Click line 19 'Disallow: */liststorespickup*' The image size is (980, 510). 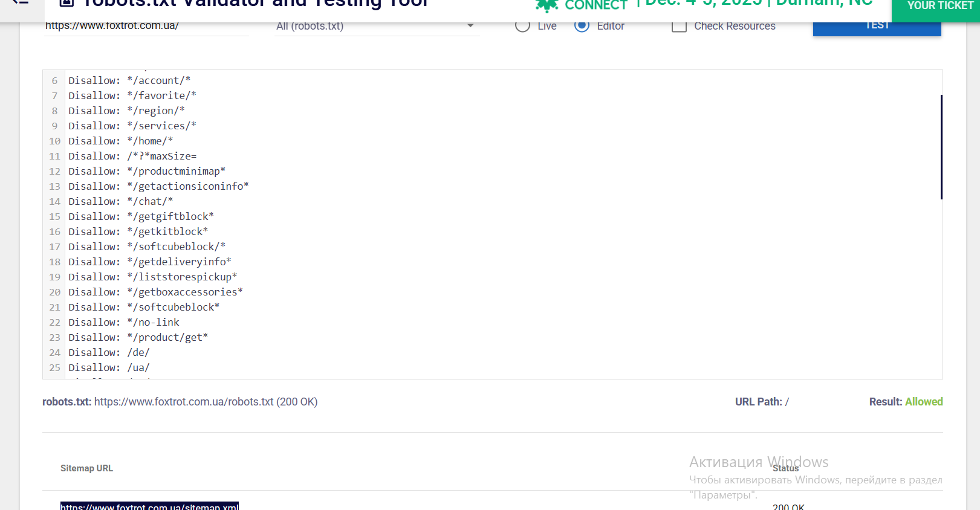click(153, 277)
